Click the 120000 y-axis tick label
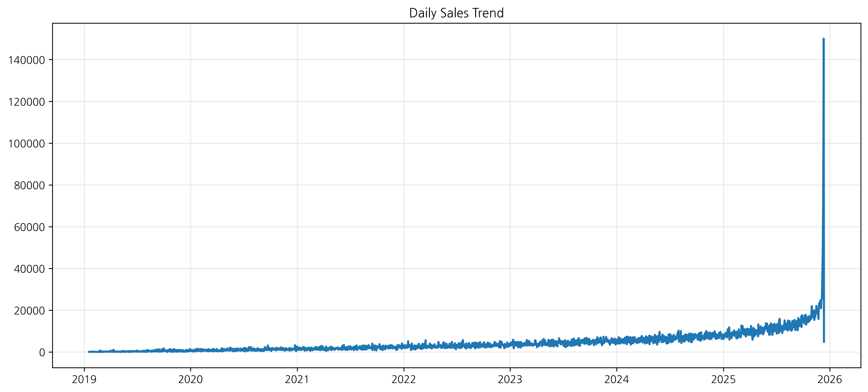This screenshot has height=392, width=868. (27, 102)
